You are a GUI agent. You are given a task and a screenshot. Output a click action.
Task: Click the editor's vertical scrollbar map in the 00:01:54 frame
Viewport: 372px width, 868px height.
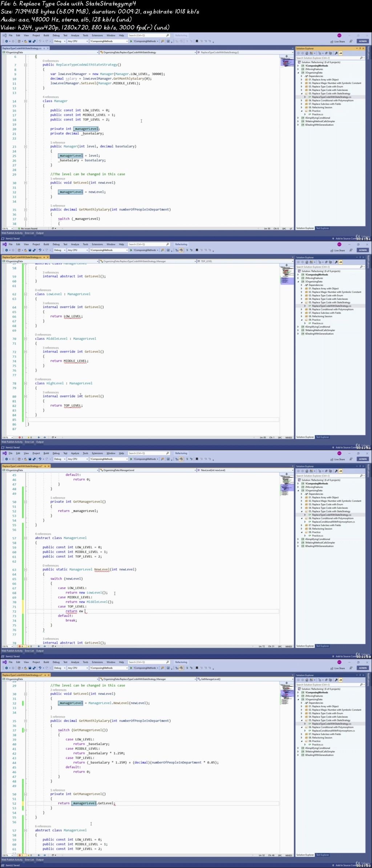click(287, 142)
